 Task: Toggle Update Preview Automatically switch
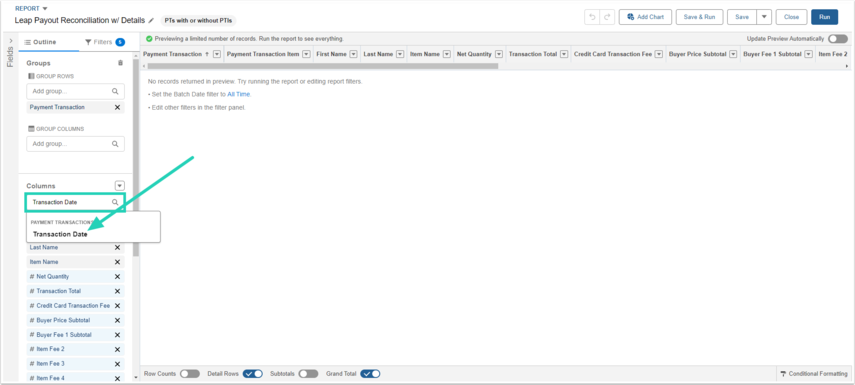pos(838,39)
